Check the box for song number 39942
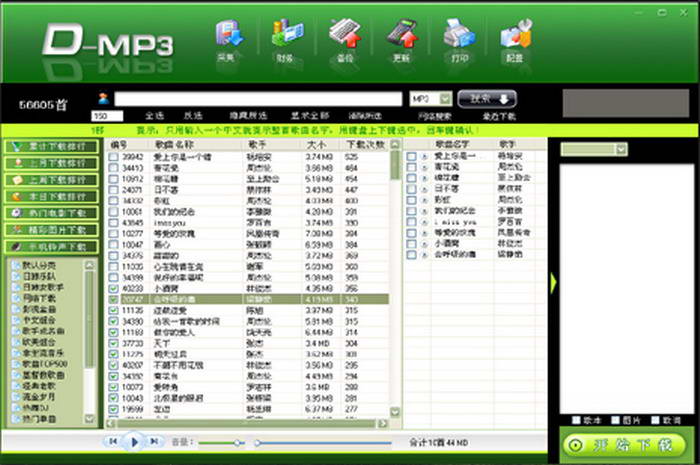 (x=113, y=157)
